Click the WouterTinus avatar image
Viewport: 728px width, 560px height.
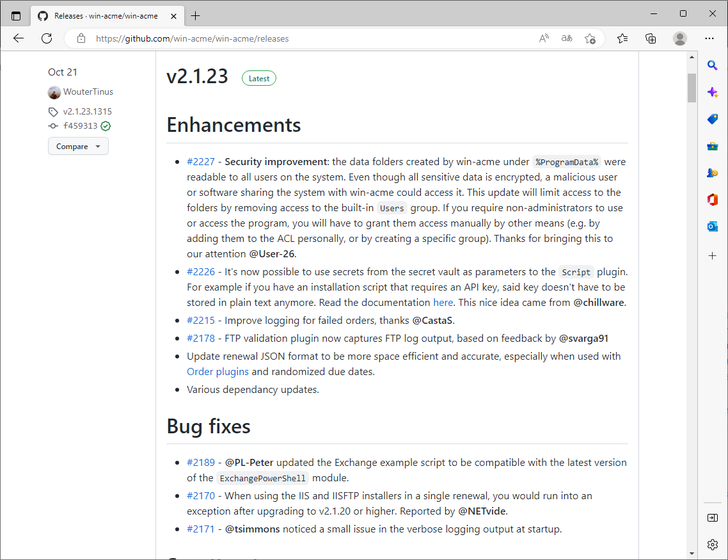tap(54, 92)
